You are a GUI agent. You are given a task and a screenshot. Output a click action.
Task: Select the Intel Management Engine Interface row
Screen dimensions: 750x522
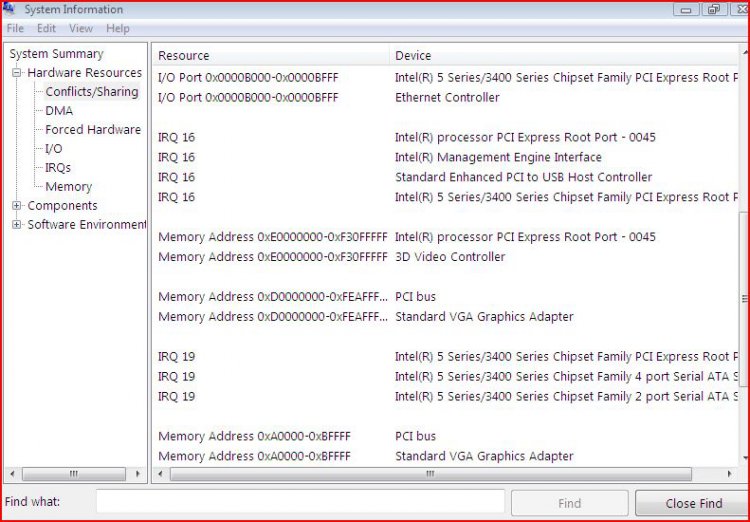447,157
